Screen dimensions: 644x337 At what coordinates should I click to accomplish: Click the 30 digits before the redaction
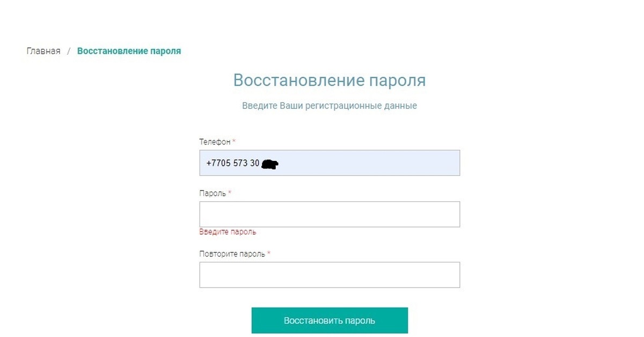[x=254, y=163]
